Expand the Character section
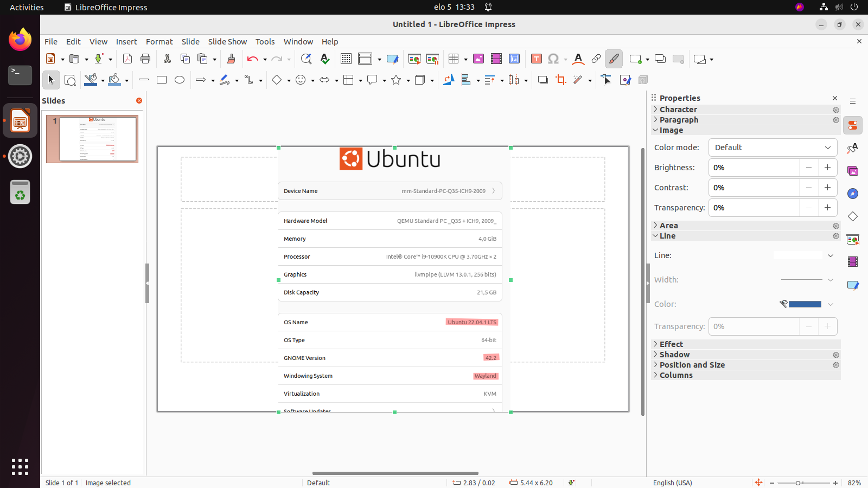 (x=678, y=110)
